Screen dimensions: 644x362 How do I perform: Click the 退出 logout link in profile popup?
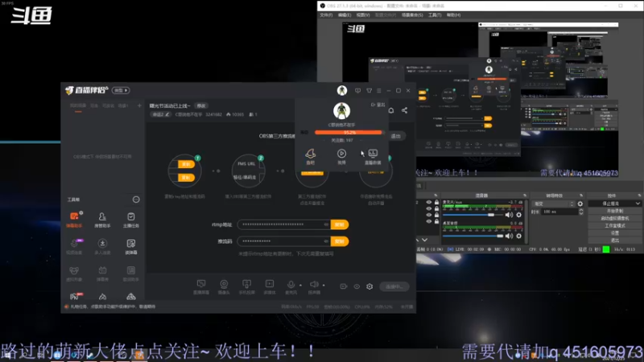coord(378,105)
